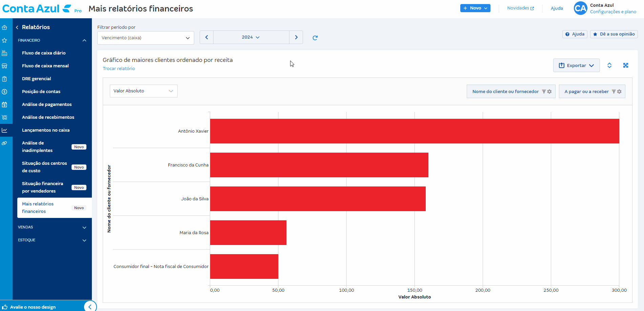Click the storefront icon in the sidebar
Image resolution: width=644 pixels, height=311 pixels.
point(4,66)
